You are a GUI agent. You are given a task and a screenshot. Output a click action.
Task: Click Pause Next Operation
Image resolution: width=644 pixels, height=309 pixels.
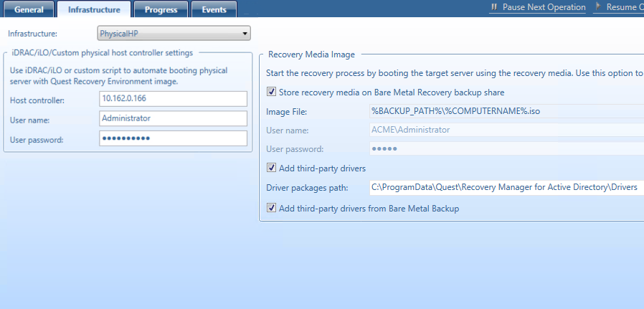[538, 7]
